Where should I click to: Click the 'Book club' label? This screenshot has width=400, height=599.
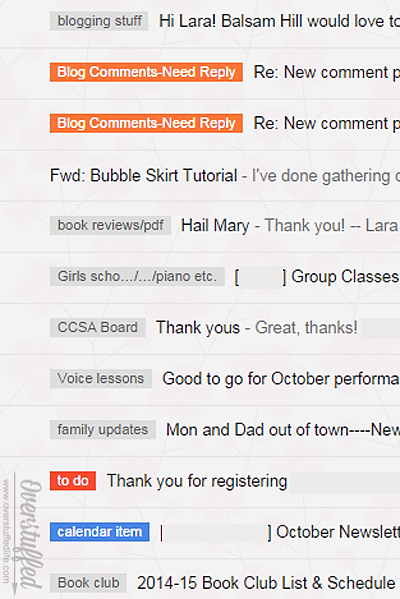88,583
